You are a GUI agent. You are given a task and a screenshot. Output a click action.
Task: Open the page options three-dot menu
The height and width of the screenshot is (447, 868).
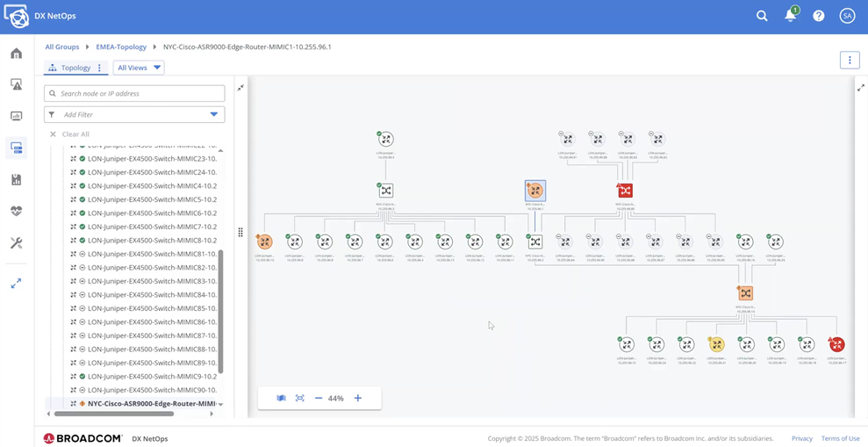(x=850, y=60)
